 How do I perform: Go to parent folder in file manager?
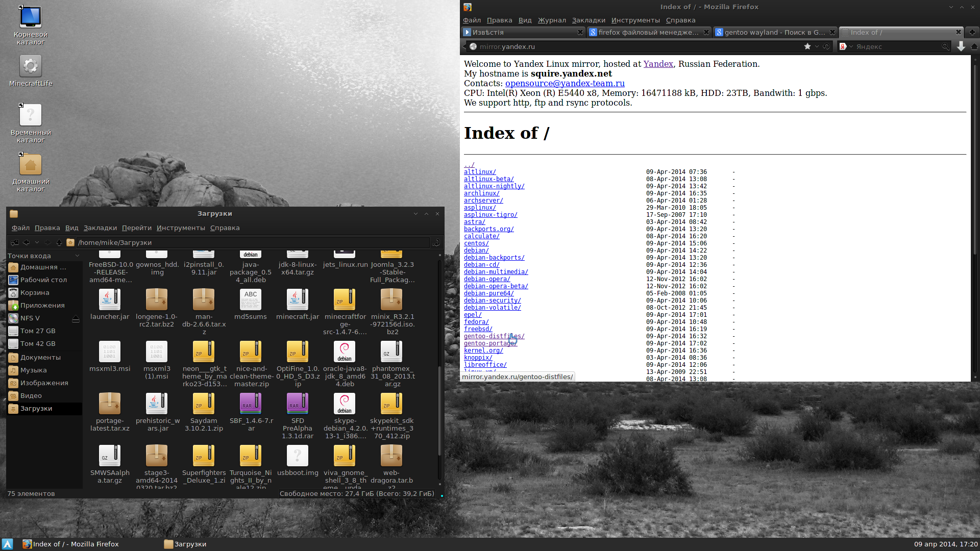59,242
